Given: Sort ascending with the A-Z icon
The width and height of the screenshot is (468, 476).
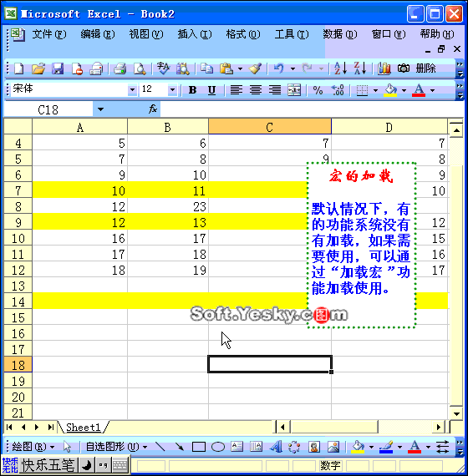Looking at the screenshot, I should click(x=340, y=68).
